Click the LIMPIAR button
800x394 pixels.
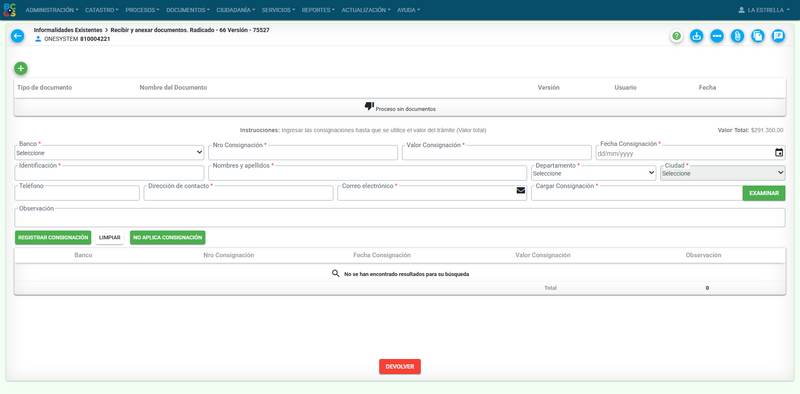[110, 238]
